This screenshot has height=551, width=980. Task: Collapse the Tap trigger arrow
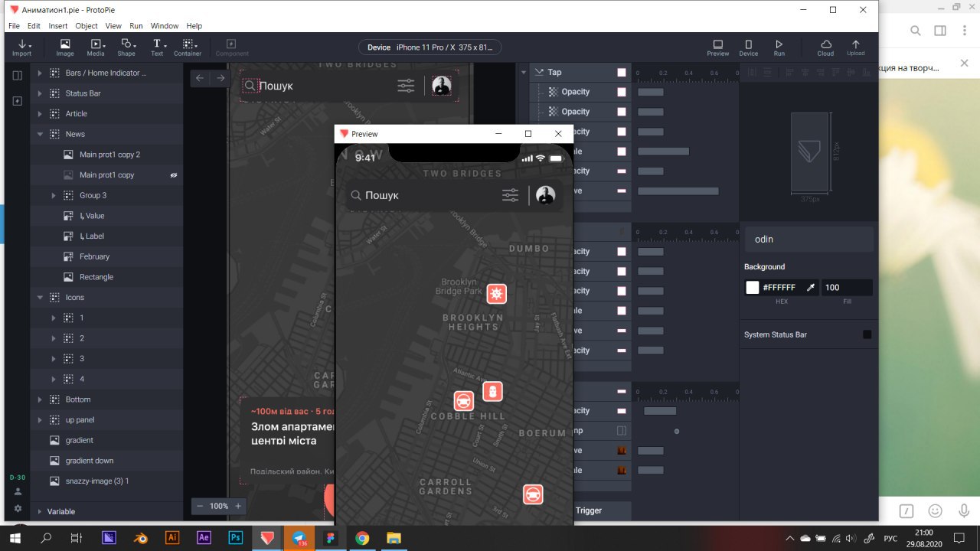pyautogui.click(x=524, y=72)
